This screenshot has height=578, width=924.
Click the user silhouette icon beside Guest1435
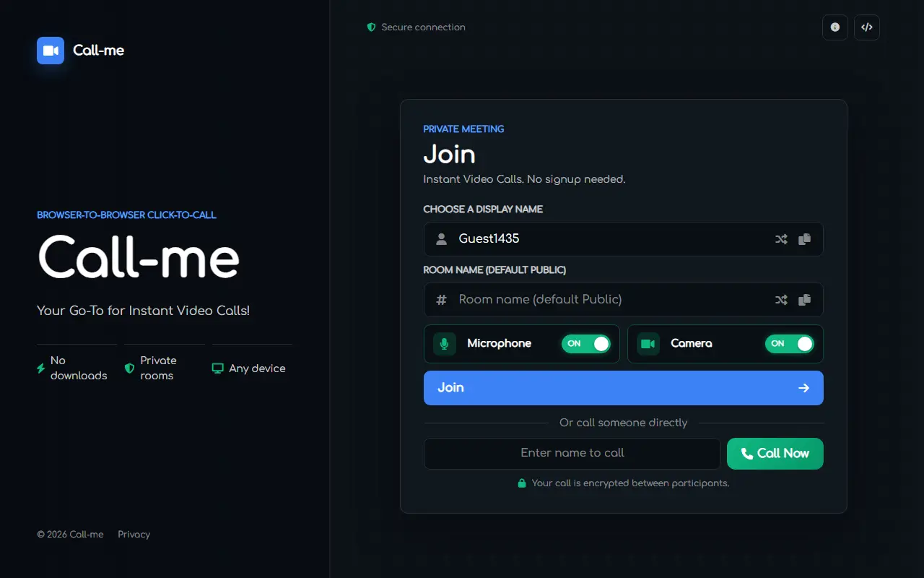442,239
